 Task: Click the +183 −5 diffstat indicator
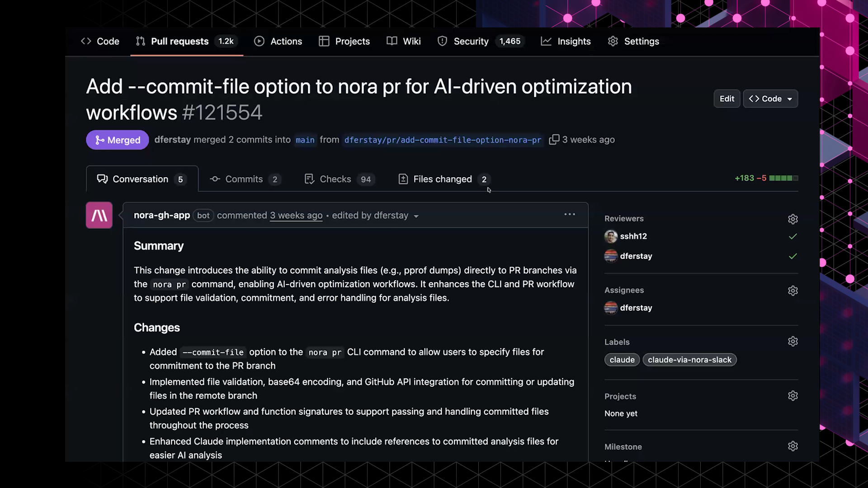766,178
